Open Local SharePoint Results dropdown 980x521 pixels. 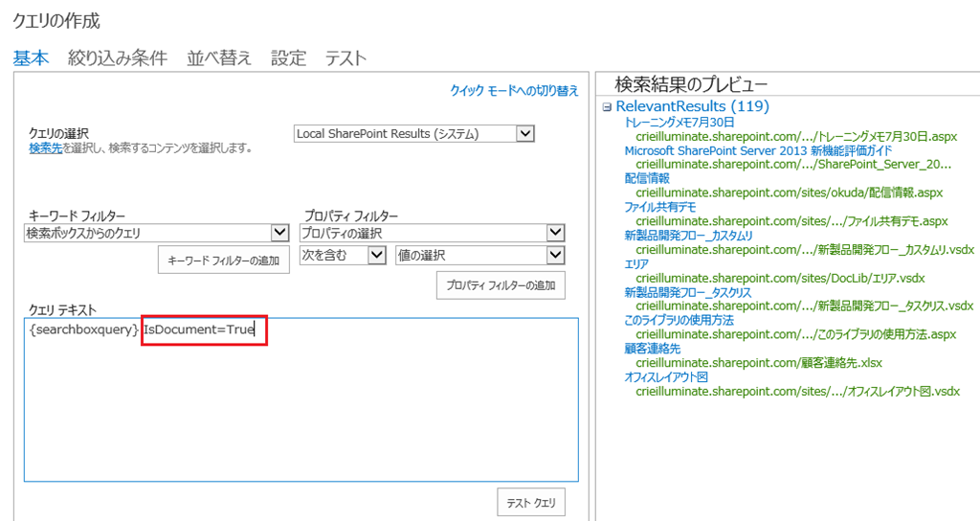413,133
